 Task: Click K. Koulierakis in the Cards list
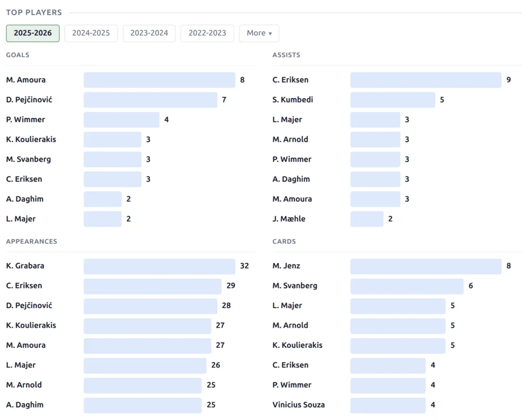pos(298,345)
